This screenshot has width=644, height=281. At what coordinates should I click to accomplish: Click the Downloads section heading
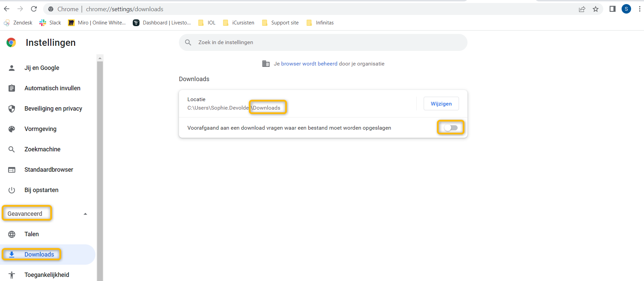pos(194,79)
